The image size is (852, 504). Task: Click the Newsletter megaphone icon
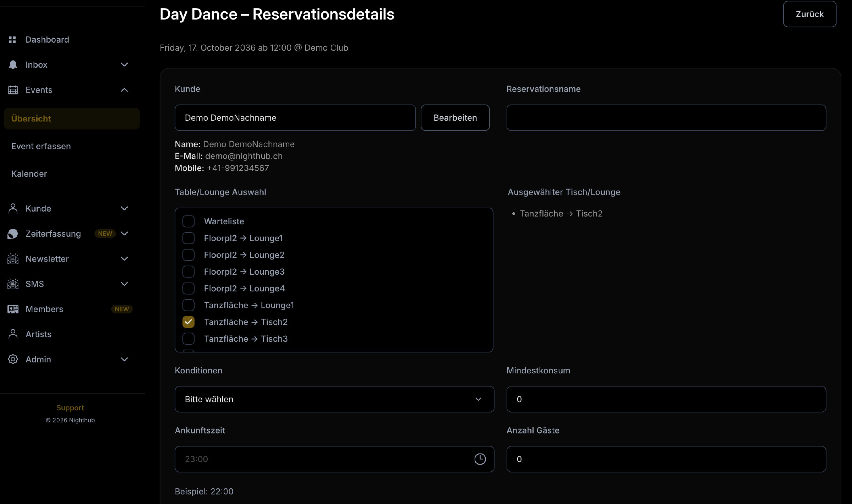pos(13,259)
